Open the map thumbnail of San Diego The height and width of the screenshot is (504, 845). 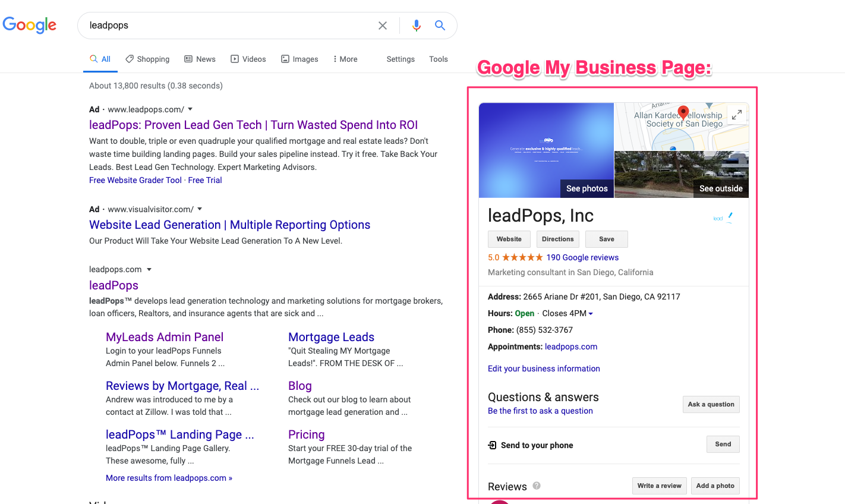tap(682, 127)
